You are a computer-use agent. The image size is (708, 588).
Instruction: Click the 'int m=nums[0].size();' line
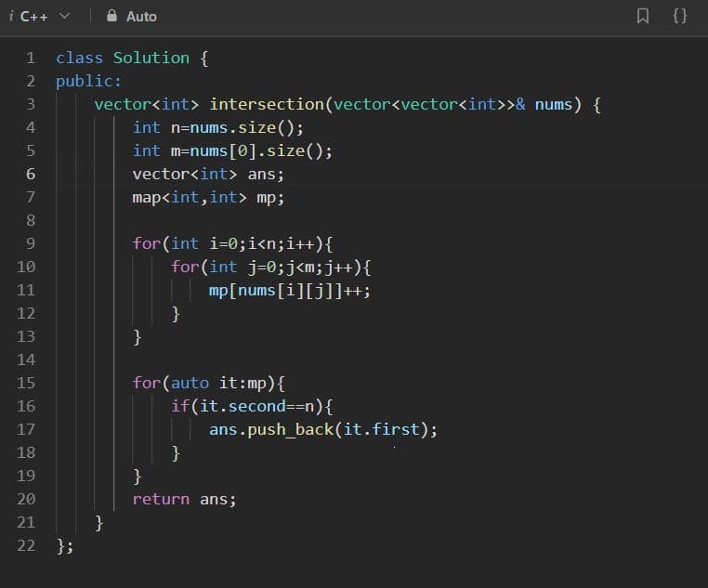click(232, 150)
